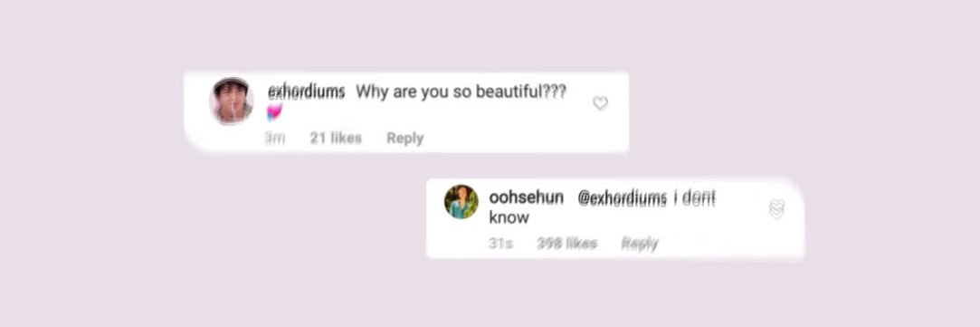Select the word "know" in oohsehun's reply

tap(509, 217)
